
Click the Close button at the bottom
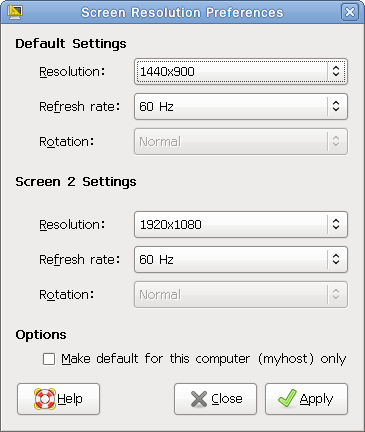click(x=215, y=399)
